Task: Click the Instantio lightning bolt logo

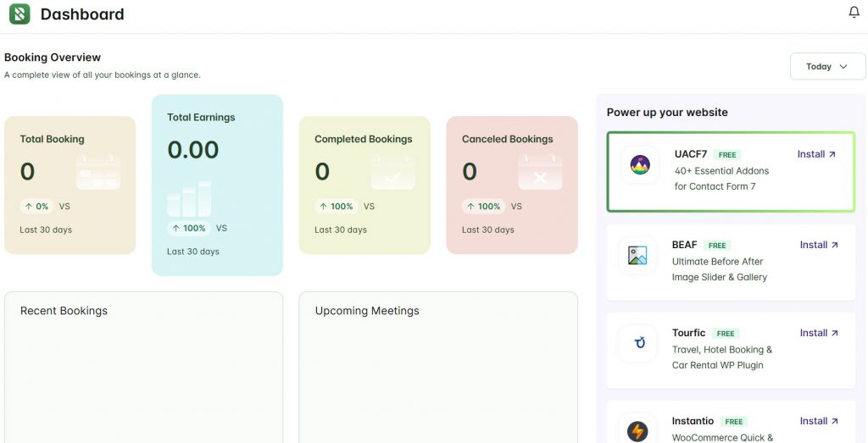Action: click(637, 431)
